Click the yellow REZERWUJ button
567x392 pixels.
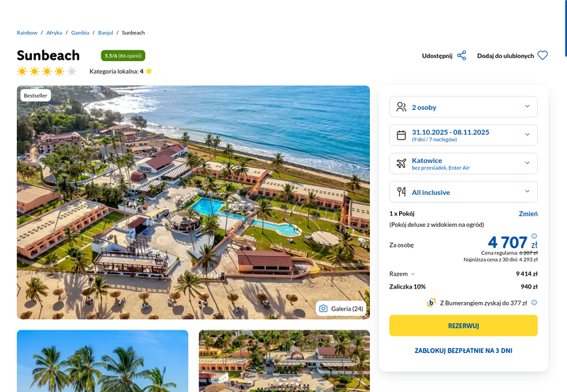tap(464, 325)
